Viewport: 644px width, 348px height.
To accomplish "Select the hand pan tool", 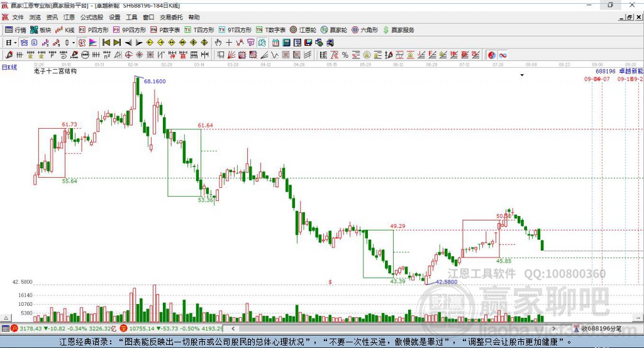I will (x=218, y=43).
